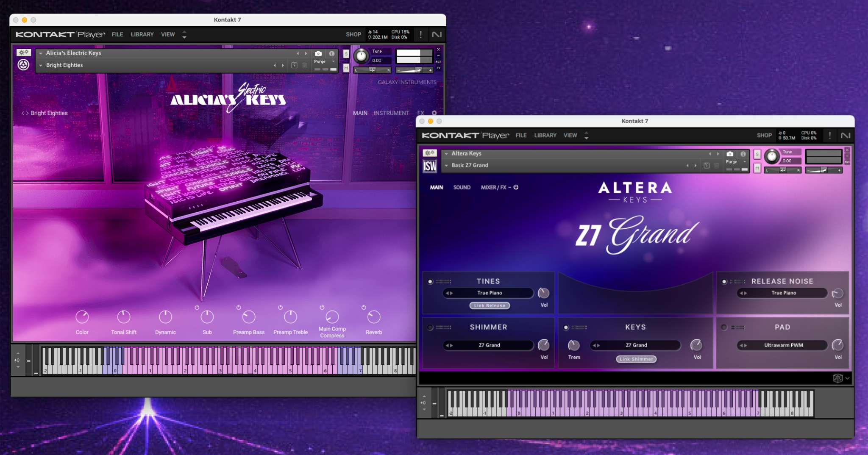Open LIBRARY menu in Alicia's Keys window
Viewport: 868px width, 455px height.
tap(142, 34)
